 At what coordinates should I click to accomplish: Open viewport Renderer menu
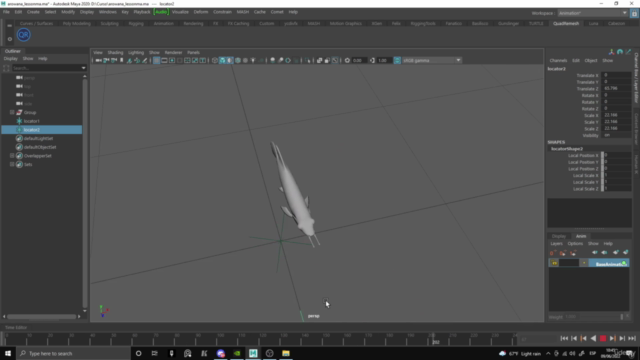(x=173, y=52)
